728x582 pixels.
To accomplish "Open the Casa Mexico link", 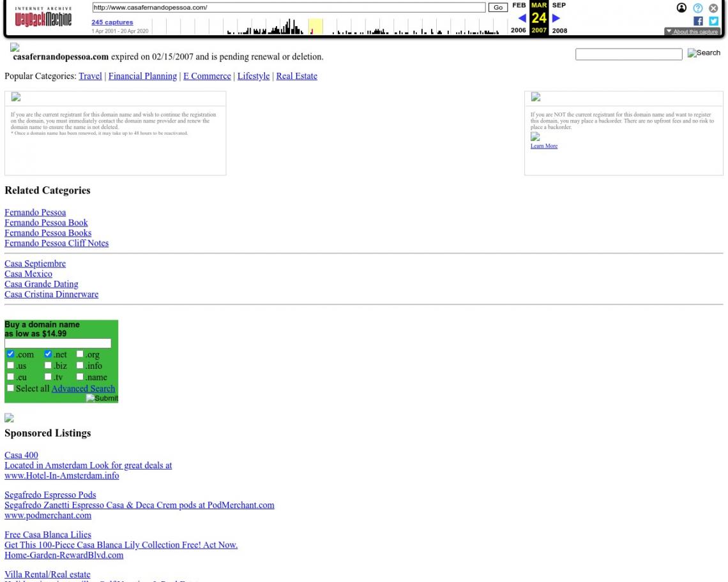I will pos(28,274).
